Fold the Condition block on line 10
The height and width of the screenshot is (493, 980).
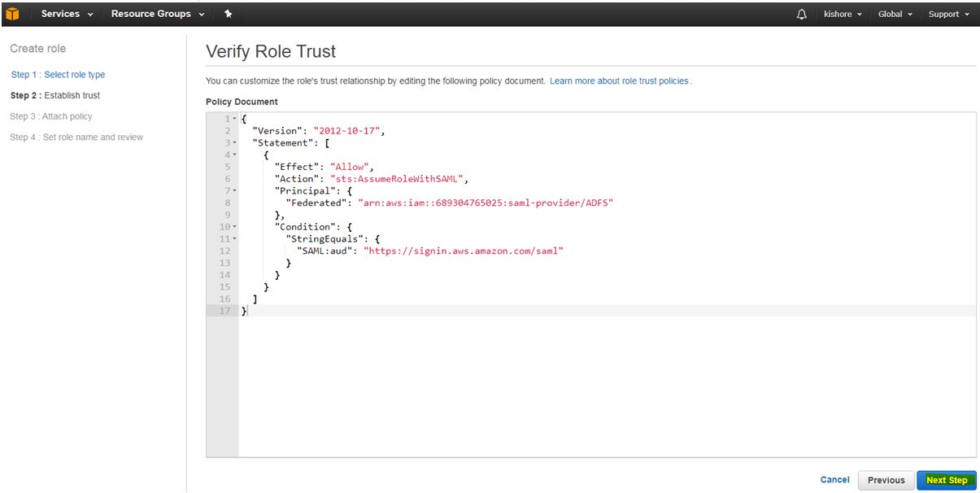pyautogui.click(x=234, y=227)
